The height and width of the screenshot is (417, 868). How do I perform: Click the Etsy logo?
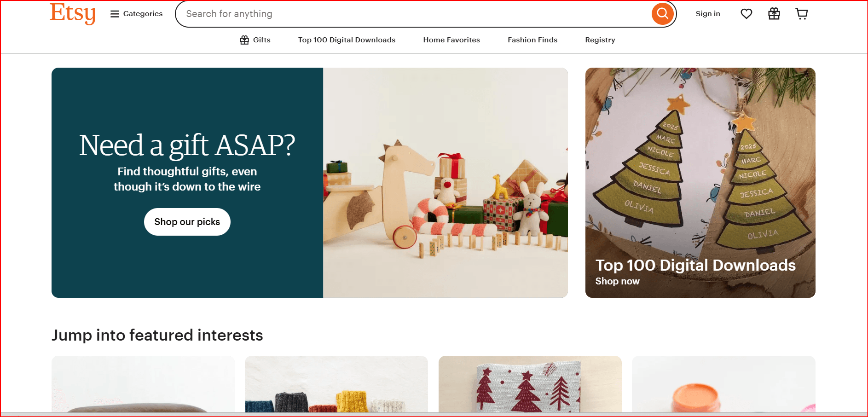pyautogui.click(x=73, y=13)
